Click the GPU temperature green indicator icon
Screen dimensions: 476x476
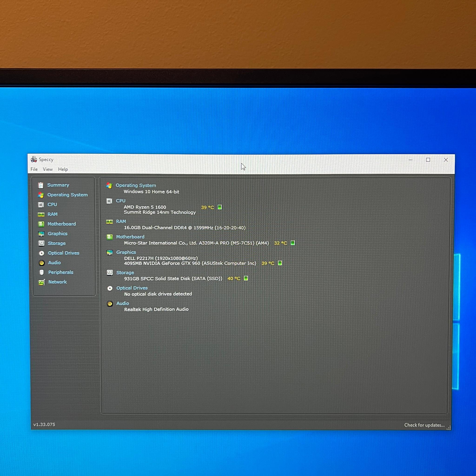coord(280,263)
